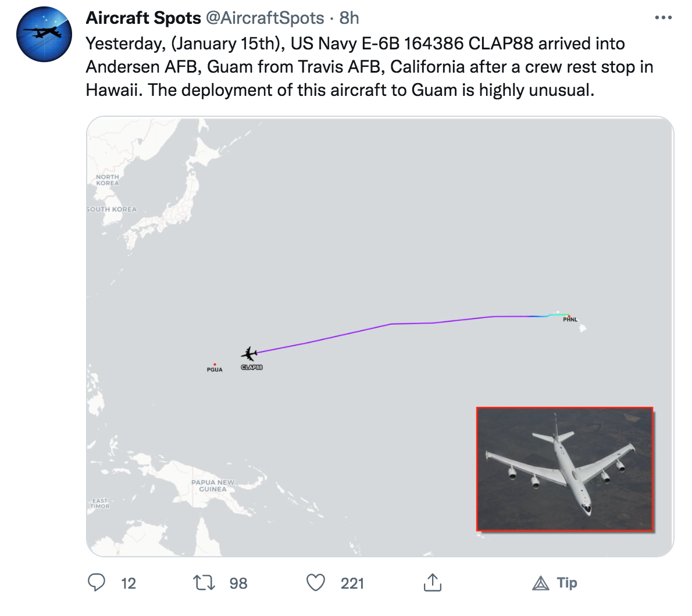The height and width of the screenshot is (616, 692).
Task: Click the PGUA airport marker
Action: click(215, 365)
